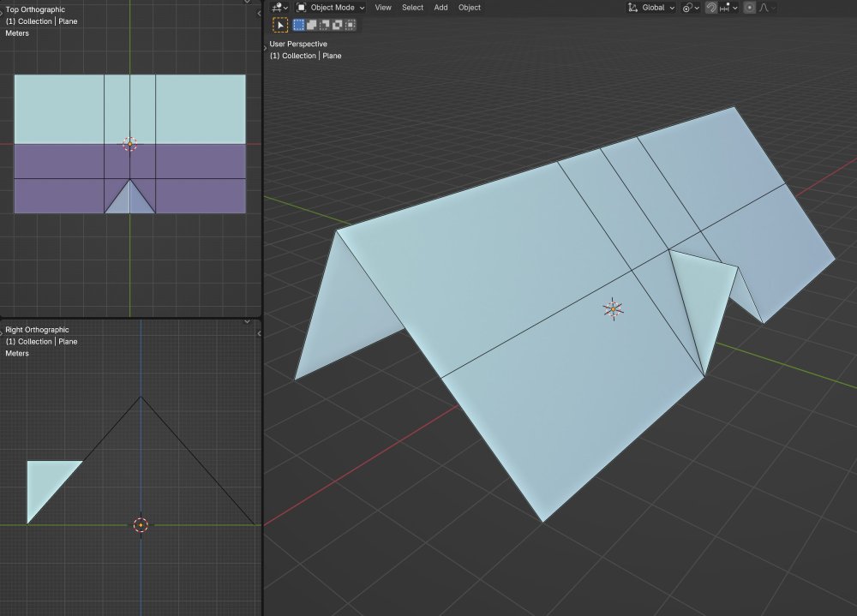The height and width of the screenshot is (616, 857).
Task: Open the transform pivot point selector
Action: click(691, 8)
